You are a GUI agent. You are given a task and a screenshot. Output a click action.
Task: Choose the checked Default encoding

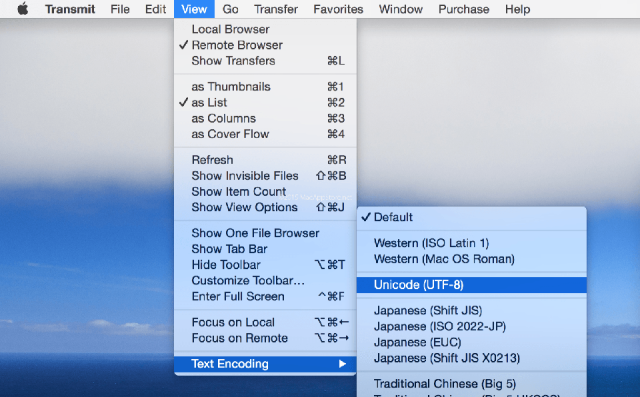(x=472, y=217)
